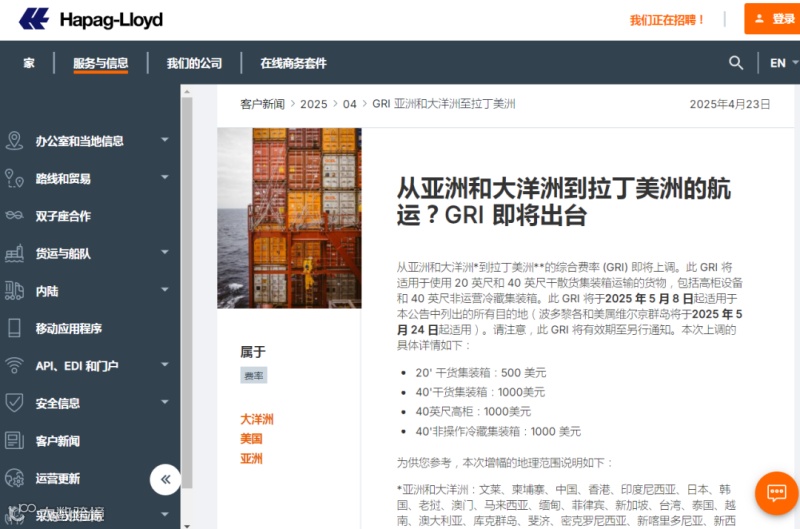Click the 运营更新 gear globe icon
Image resolution: width=800 pixels, height=529 pixels.
(14, 478)
